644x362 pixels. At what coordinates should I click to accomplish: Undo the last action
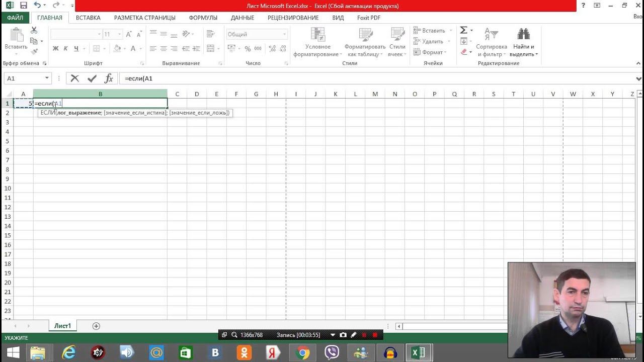pyautogui.click(x=38, y=6)
